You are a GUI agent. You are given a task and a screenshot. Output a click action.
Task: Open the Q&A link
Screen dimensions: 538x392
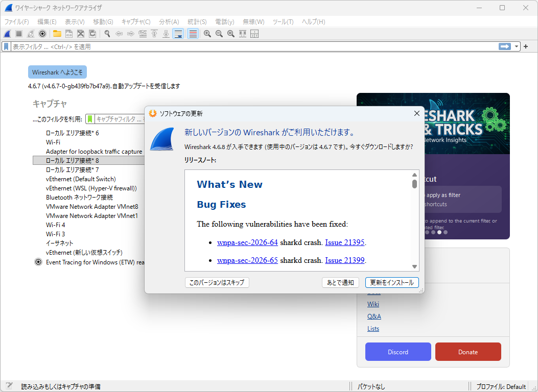[x=374, y=316]
